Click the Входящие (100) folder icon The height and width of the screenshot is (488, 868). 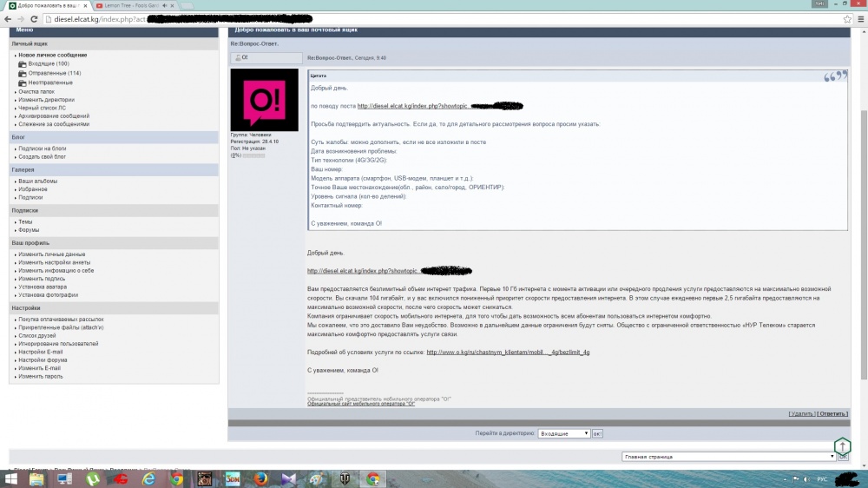point(23,64)
